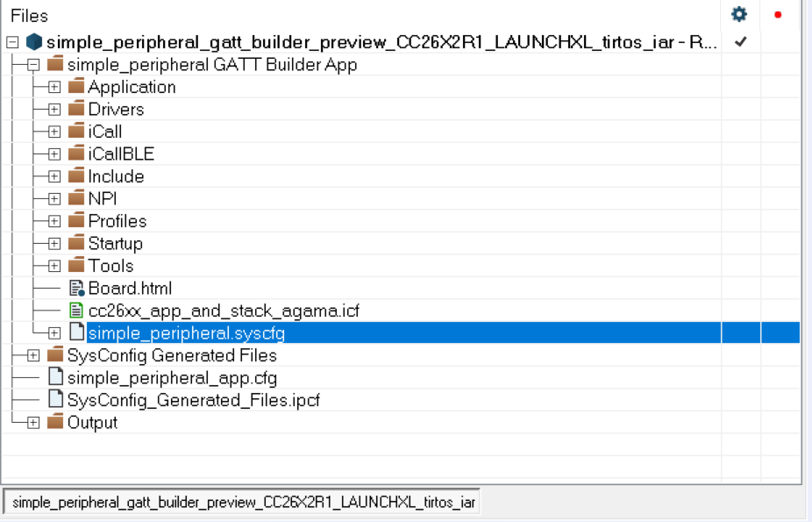Image resolution: width=812 pixels, height=522 pixels.
Task: Click the cc26xx_app_and_stack_agama.icf linker file icon
Action: (76, 311)
